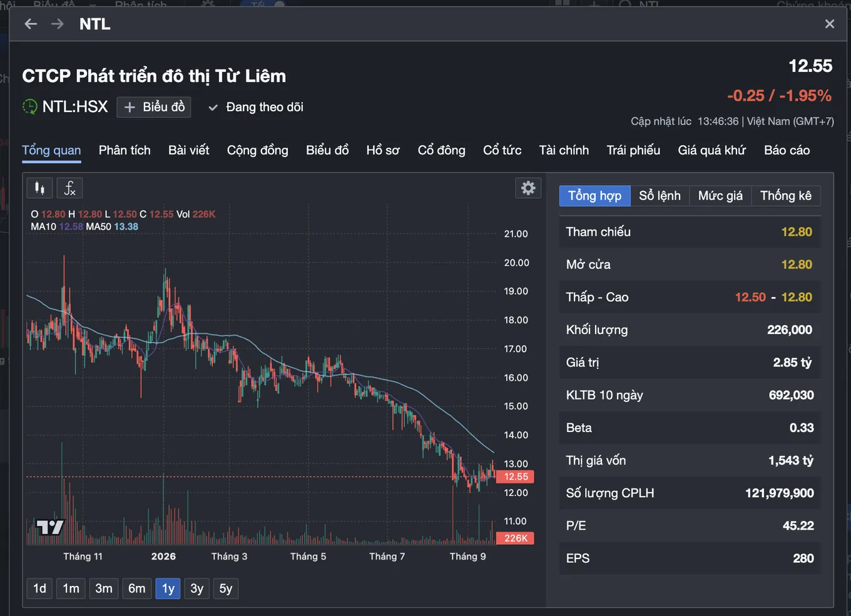Set chart range to 1m
The image size is (851, 616).
coord(71,588)
